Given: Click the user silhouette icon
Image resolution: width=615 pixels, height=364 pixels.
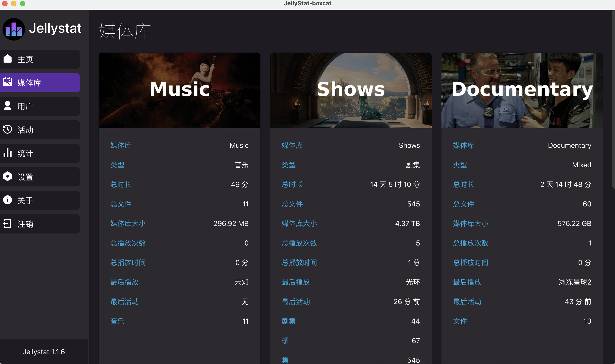Looking at the screenshot, I should 8,105.
